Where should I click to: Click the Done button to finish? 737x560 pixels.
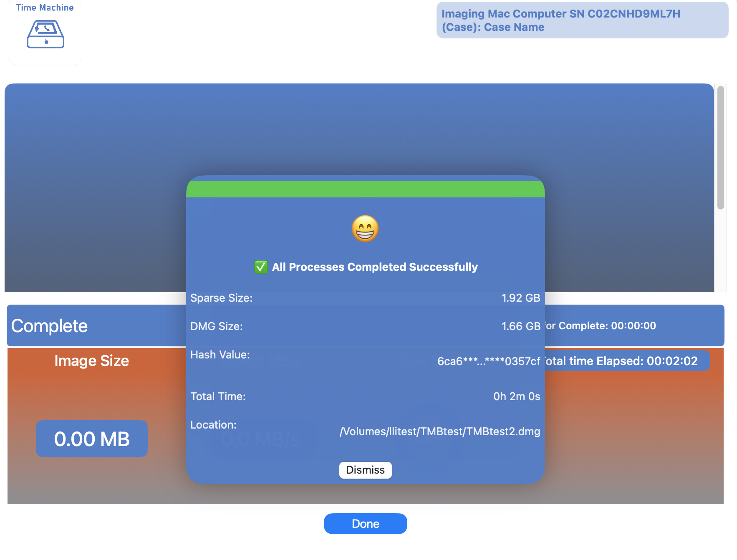365,523
